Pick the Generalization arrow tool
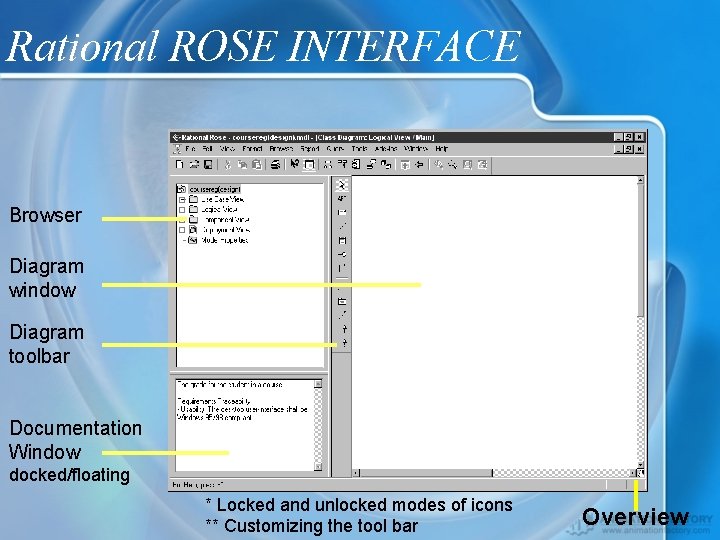Image resolution: width=720 pixels, height=540 pixels. [x=344, y=329]
